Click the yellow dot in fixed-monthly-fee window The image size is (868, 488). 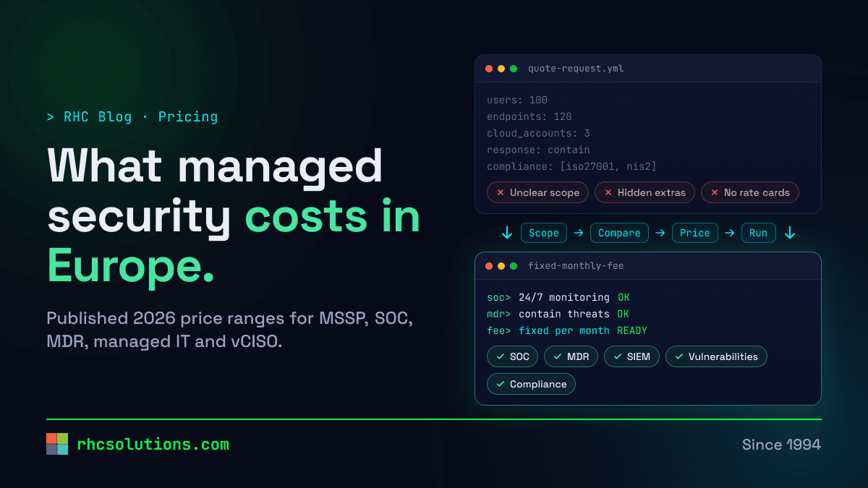pyautogui.click(x=501, y=266)
